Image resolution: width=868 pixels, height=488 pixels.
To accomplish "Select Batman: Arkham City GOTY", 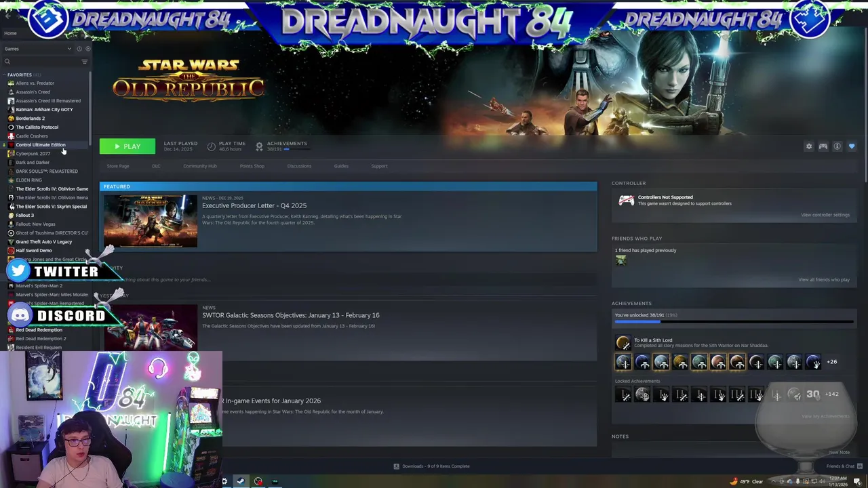I will point(44,110).
